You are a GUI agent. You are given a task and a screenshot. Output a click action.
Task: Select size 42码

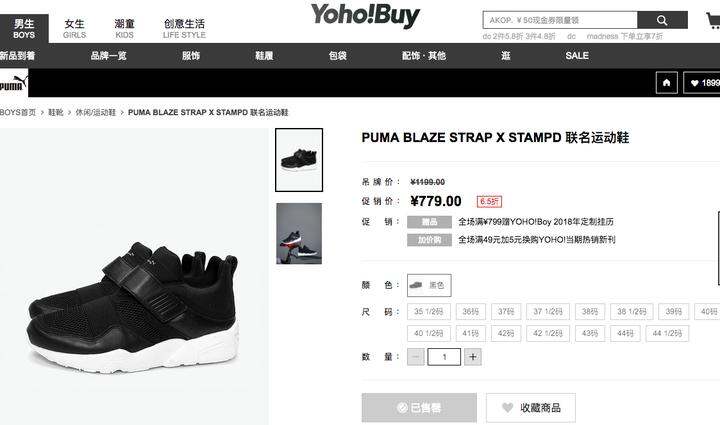tap(506, 333)
